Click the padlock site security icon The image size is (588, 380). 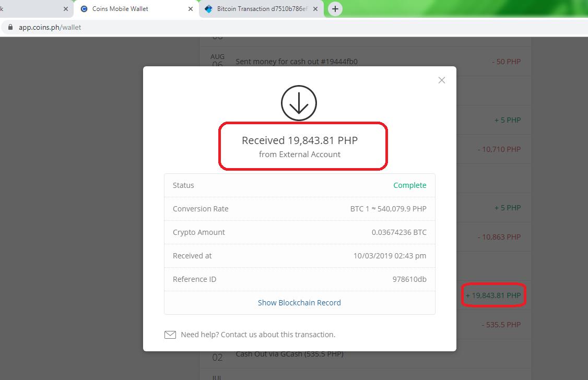point(10,27)
